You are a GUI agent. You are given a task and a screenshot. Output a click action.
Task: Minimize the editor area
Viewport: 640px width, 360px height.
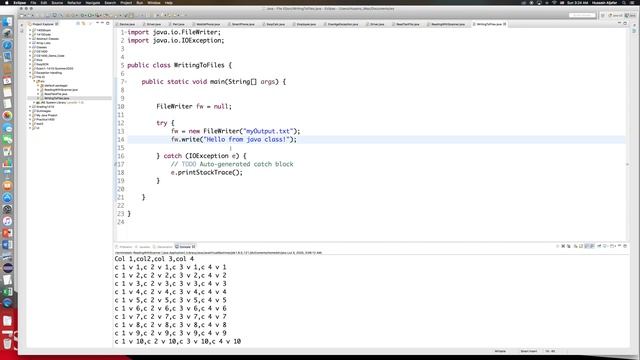[x=620, y=23]
